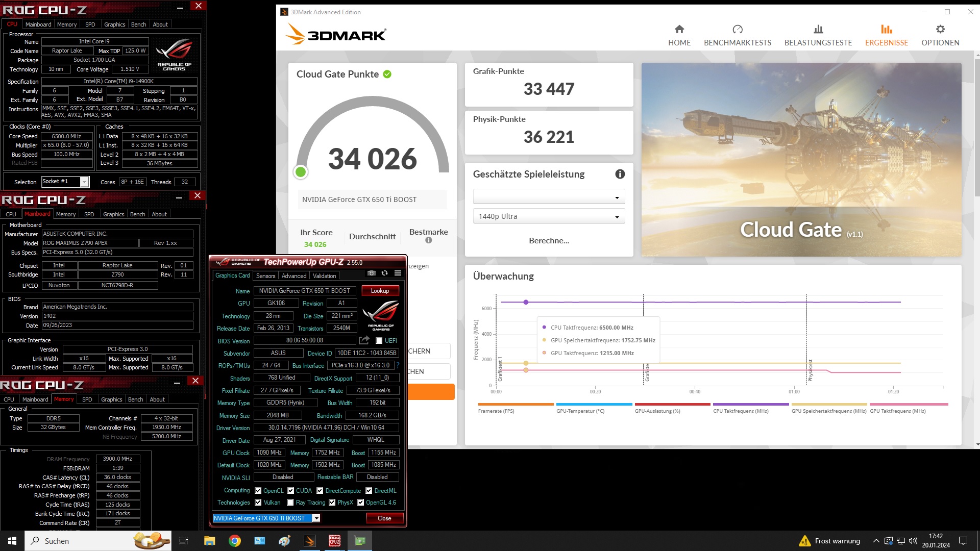The image size is (980, 551).
Task: Open File Explorer from the taskbar
Action: click(x=210, y=541)
